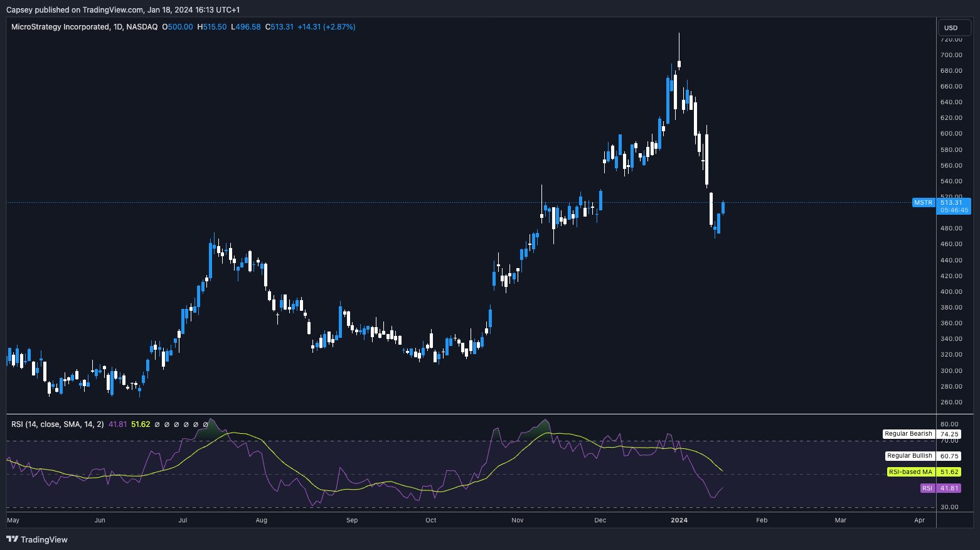Click the 2024 year marker on time axis

pos(679,520)
